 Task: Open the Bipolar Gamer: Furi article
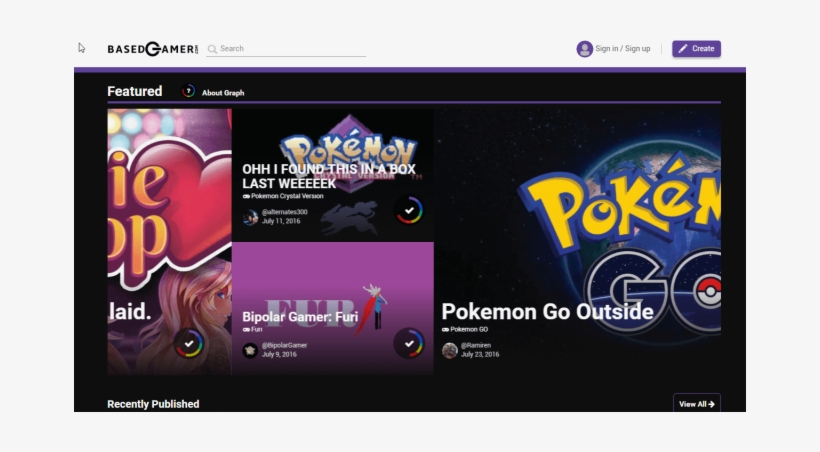[x=300, y=317]
